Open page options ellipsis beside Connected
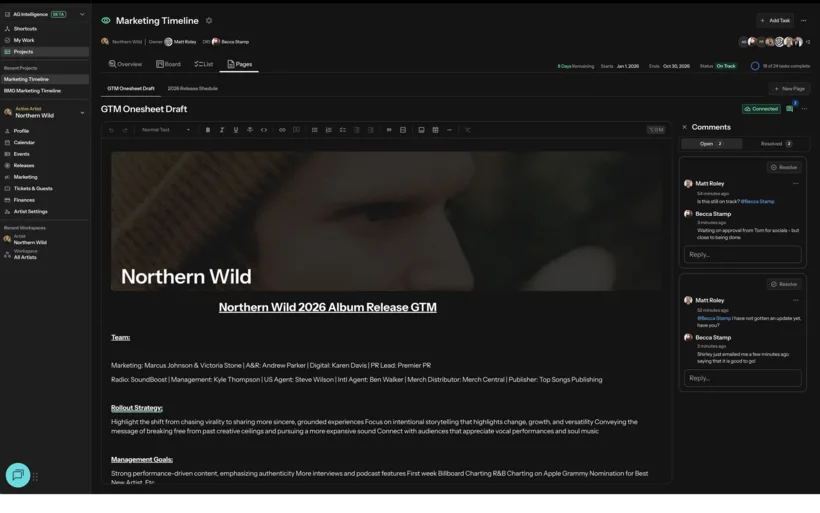 tap(804, 109)
